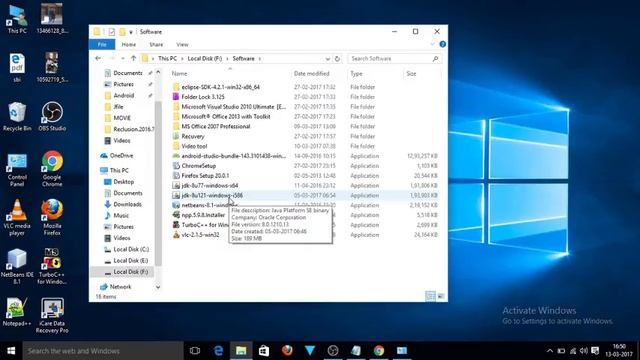Open the View ribbon tab
The image size is (640, 360).
click(x=182, y=44)
